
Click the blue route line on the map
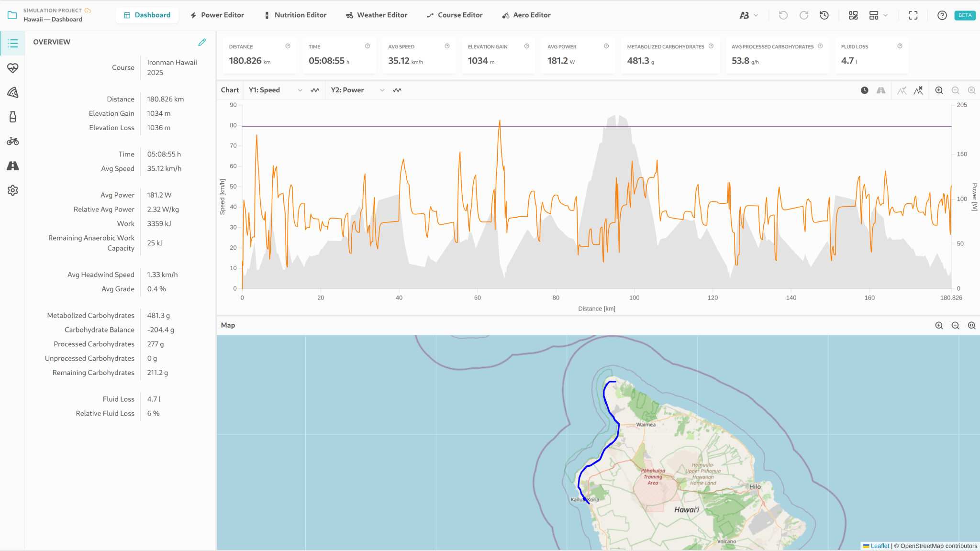[x=618, y=430]
